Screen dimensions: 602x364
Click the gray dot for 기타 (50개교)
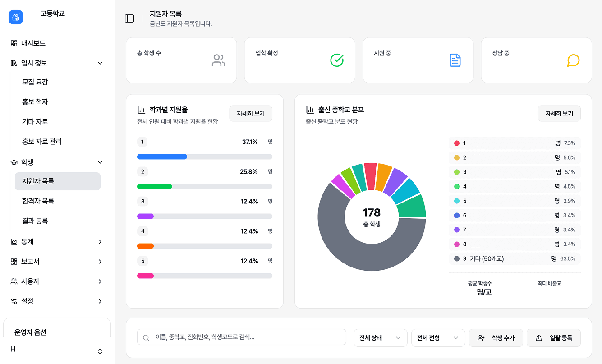point(457,259)
